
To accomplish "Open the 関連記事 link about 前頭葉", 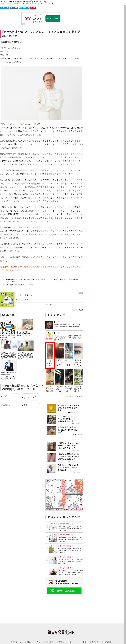I will coord(41,268).
